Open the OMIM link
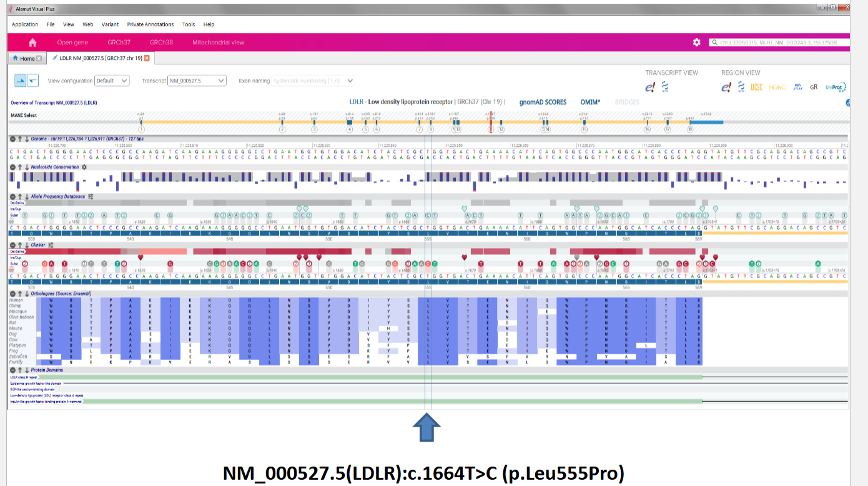 coord(590,102)
